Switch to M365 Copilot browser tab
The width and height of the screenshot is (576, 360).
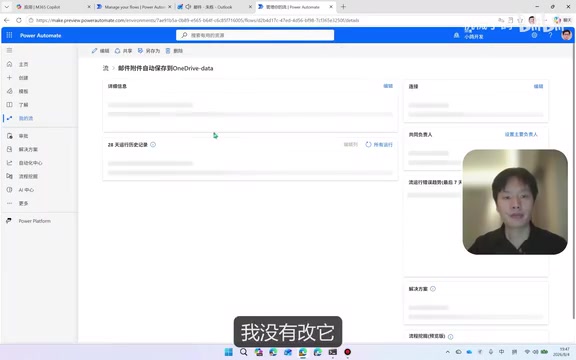click(x=53, y=7)
